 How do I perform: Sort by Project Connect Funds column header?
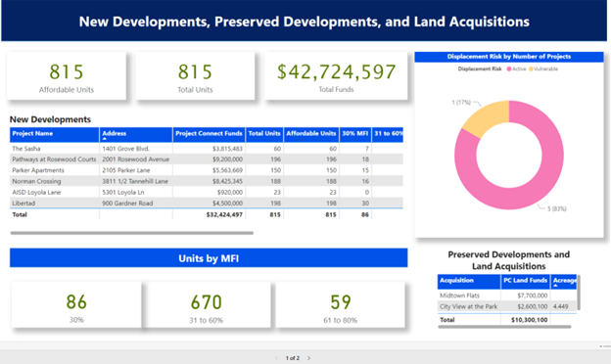209,134
